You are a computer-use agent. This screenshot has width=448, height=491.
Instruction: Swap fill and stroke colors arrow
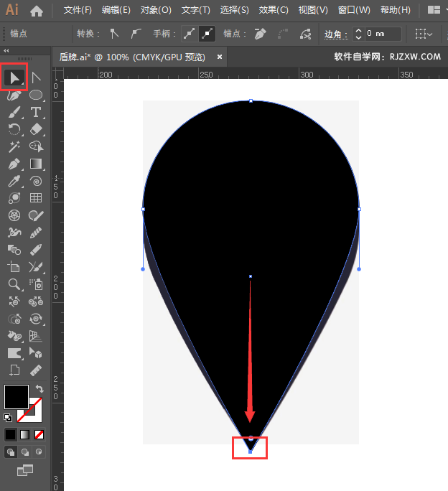point(38,389)
